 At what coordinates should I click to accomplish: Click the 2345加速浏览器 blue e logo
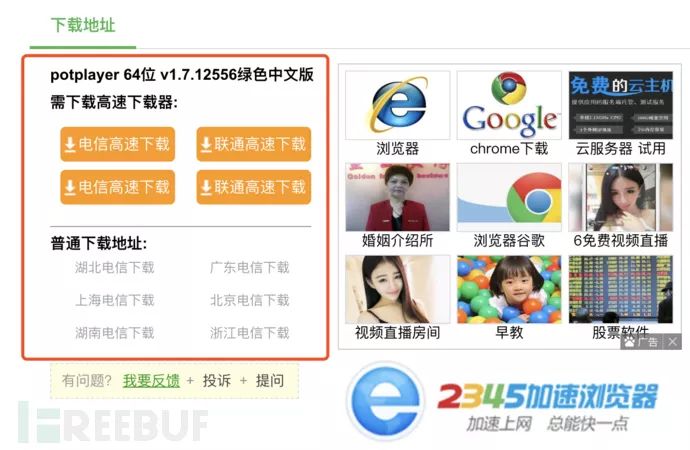point(387,401)
